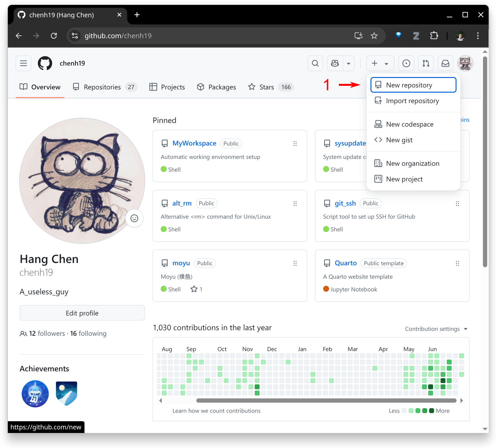
Task: Open the Copilot chat icon
Action: point(335,63)
